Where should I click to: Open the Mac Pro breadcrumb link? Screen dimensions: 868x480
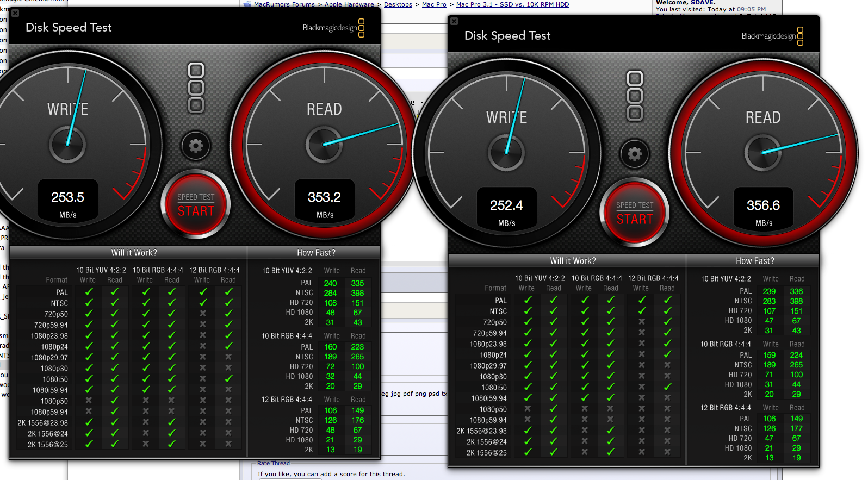pos(434,4)
